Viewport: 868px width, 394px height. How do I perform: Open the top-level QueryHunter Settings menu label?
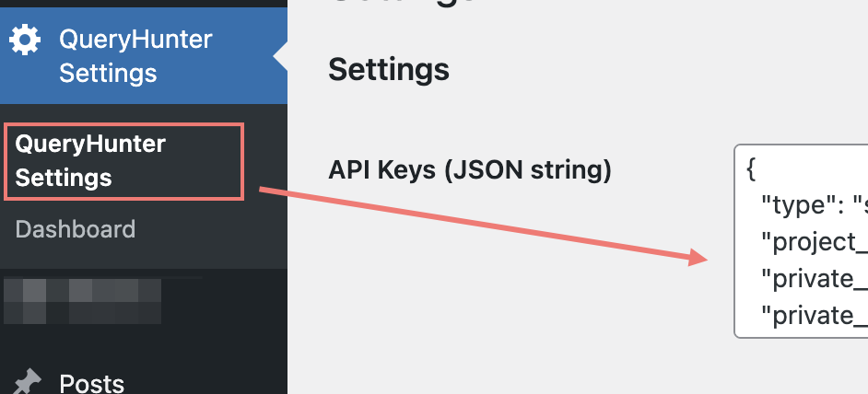click(x=135, y=56)
